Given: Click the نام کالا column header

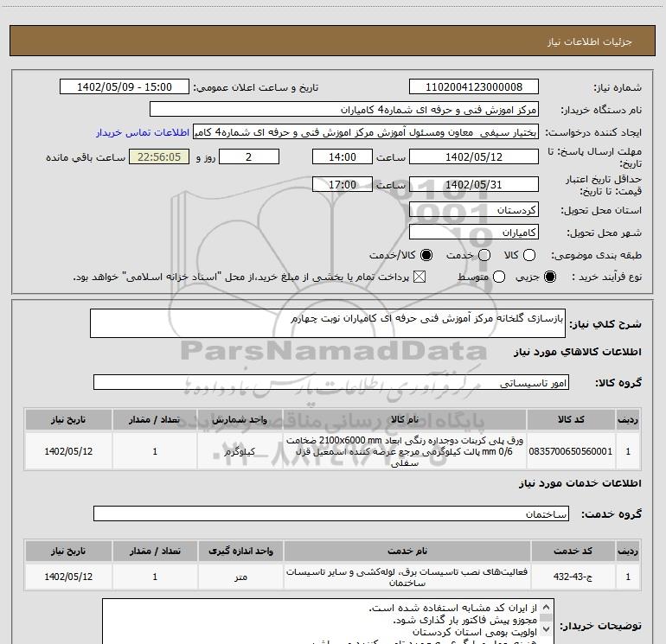Looking at the screenshot, I should [405, 419].
